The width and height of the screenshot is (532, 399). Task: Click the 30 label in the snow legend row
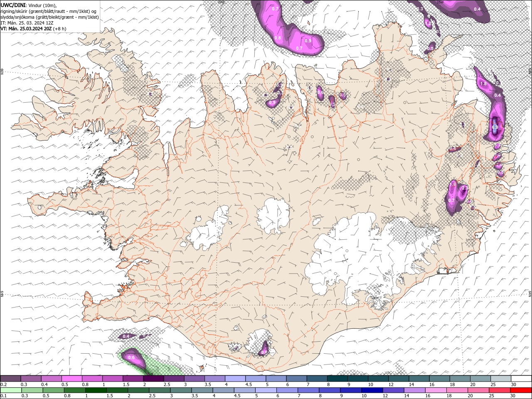[513, 384]
